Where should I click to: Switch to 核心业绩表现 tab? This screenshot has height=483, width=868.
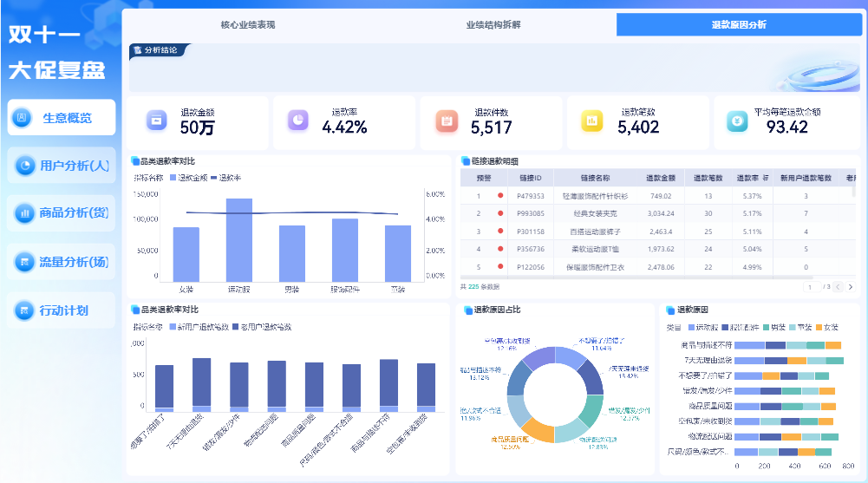[247, 24]
